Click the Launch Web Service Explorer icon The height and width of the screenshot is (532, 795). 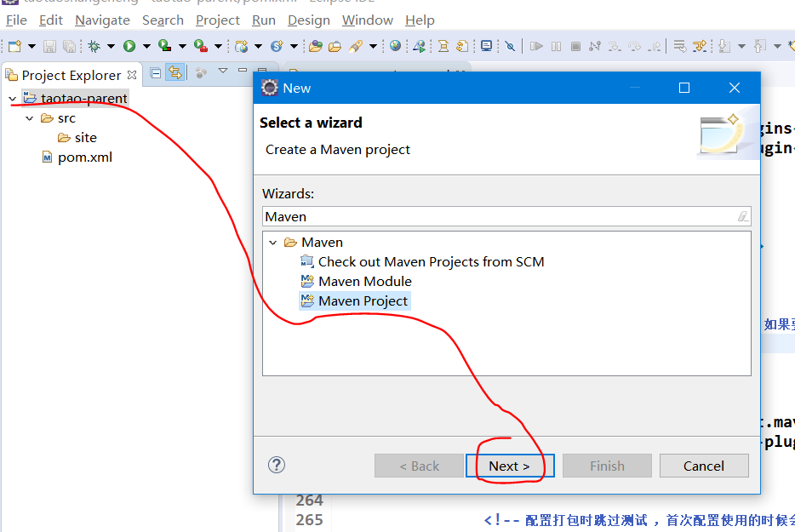419,46
